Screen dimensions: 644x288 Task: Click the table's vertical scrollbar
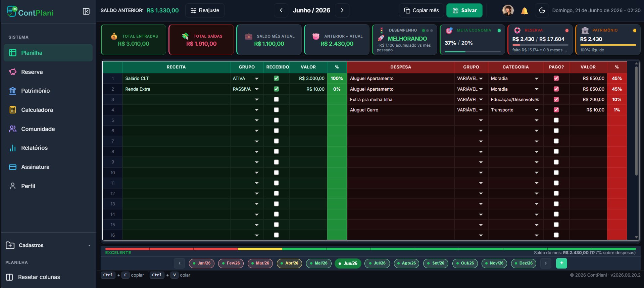pyautogui.click(x=636, y=121)
